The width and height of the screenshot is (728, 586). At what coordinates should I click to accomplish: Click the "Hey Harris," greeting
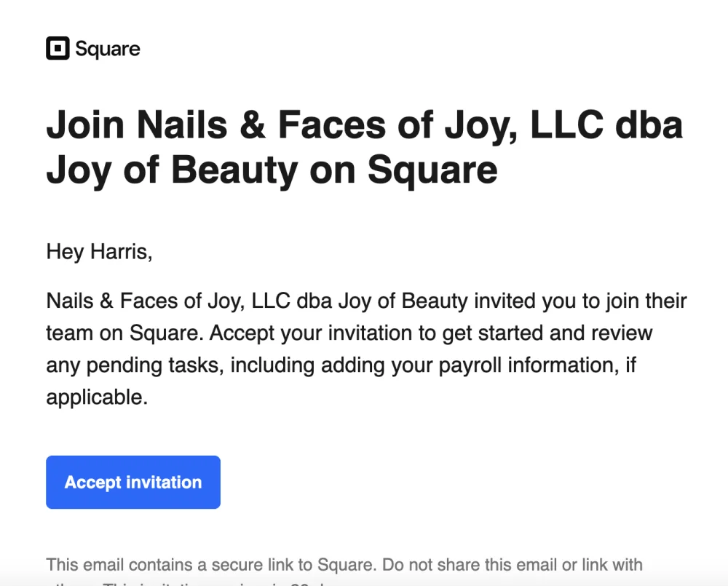tap(99, 253)
